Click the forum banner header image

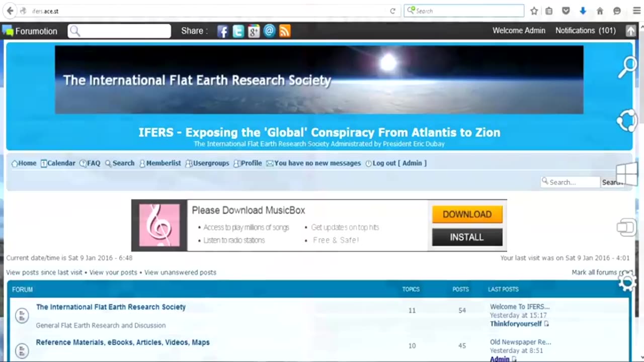[319, 79]
